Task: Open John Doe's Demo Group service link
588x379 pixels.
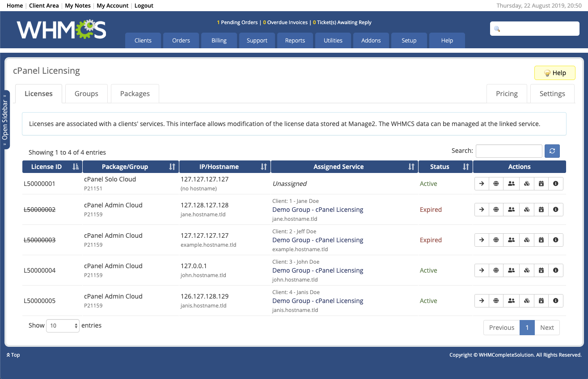Action: pos(317,270)
